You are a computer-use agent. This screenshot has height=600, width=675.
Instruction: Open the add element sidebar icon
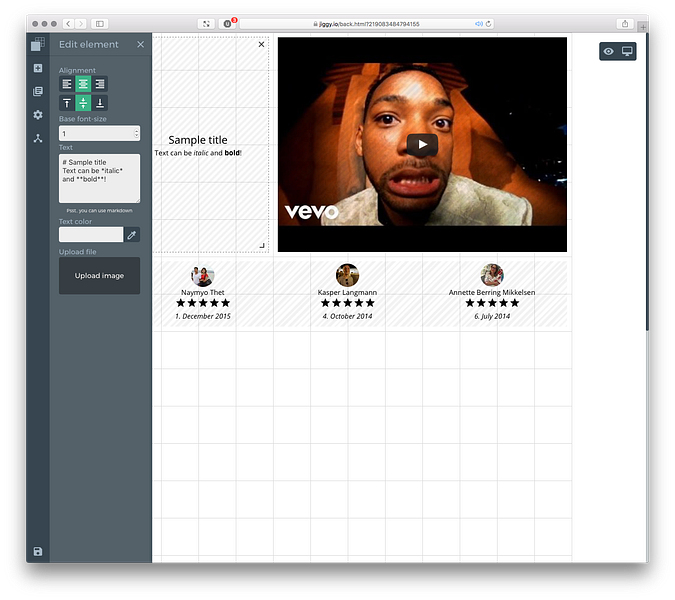38,68
